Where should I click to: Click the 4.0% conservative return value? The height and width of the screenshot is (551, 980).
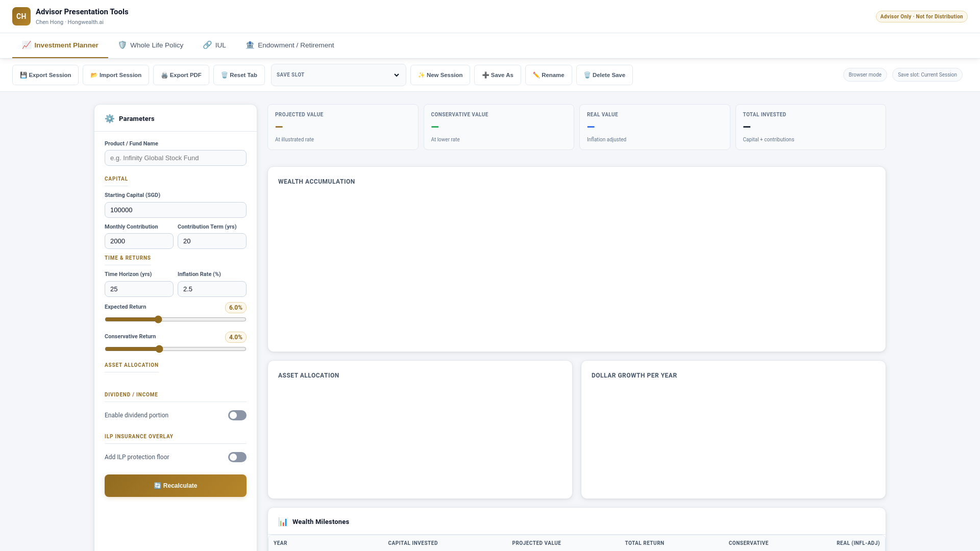(x=236, y=337)
